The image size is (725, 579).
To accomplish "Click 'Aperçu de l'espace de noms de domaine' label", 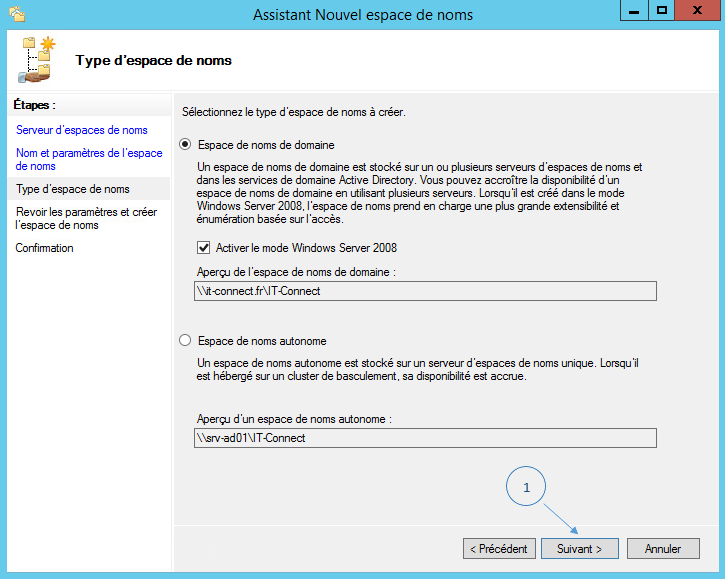I will tap(296, 272).
